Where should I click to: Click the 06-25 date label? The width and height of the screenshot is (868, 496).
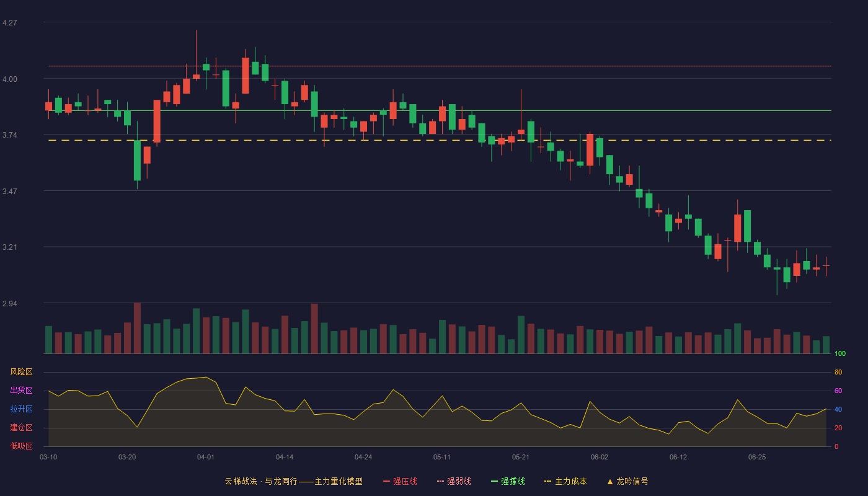[757, 457]
